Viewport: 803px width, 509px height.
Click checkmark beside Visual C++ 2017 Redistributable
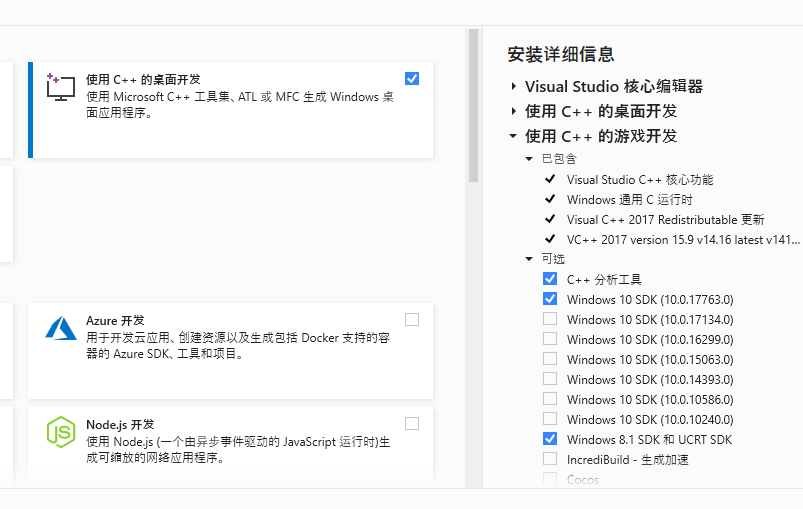tap(550, 219)
